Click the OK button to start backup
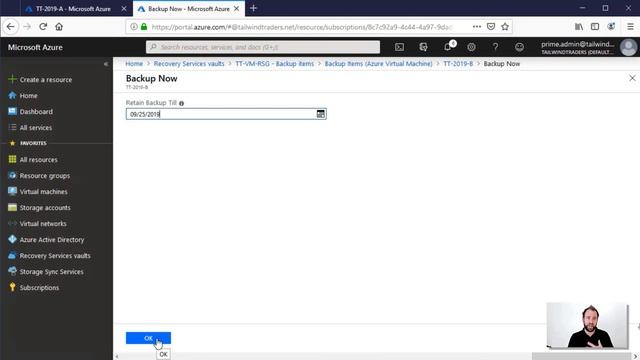 (148, 338)
